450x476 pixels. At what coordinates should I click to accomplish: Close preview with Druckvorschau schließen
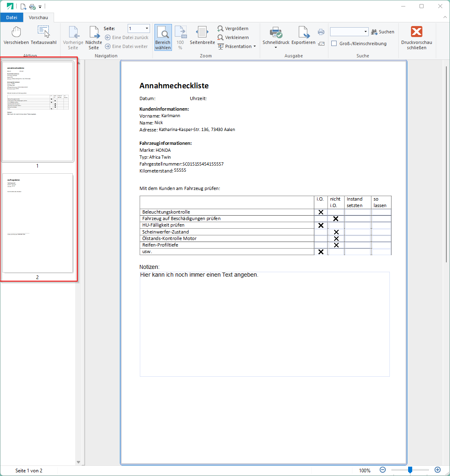click(417, 38)
